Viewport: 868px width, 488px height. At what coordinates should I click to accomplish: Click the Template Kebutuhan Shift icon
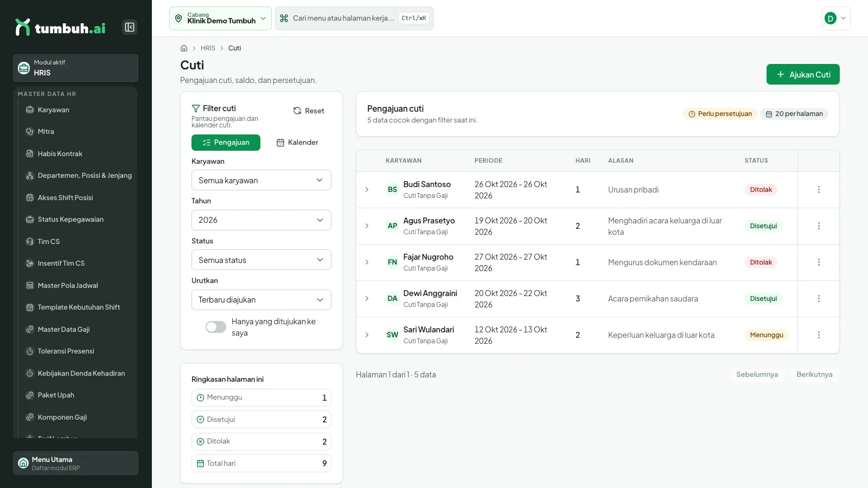coord(30,307)
